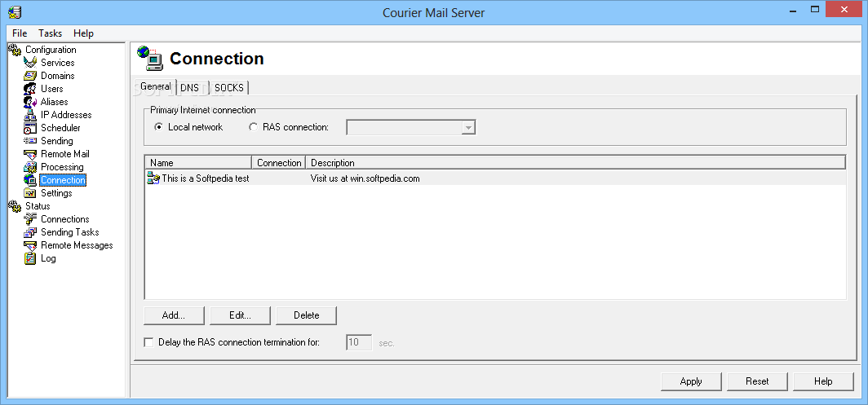Viewport: 868px width, 405px height.
Task: Select 'This is a Softpedia test' row
Action: tap(495, 178)
